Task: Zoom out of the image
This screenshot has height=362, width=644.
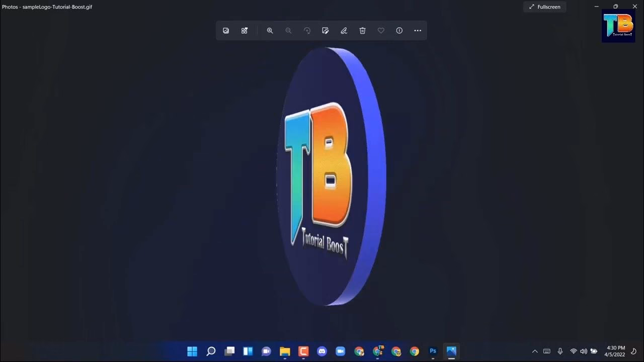Action: [288, 30]
